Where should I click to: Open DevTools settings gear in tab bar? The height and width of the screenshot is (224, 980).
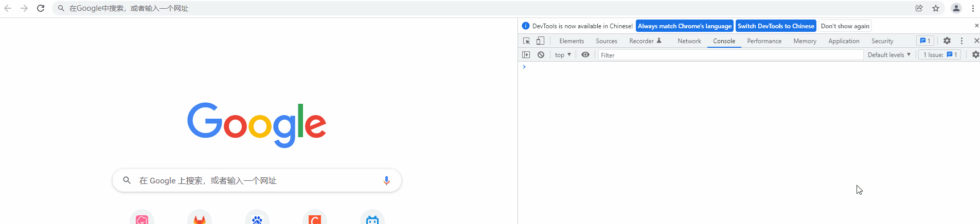[947, 41]
